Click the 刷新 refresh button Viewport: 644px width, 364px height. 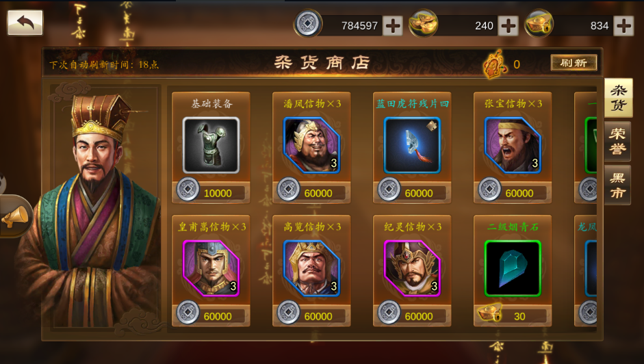coord(574,63)
